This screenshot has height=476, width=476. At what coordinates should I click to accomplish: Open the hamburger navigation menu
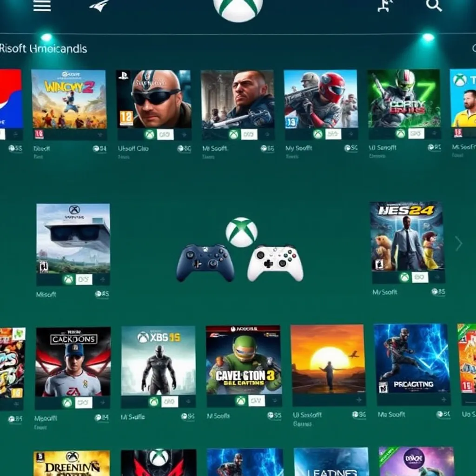(41, 7)
